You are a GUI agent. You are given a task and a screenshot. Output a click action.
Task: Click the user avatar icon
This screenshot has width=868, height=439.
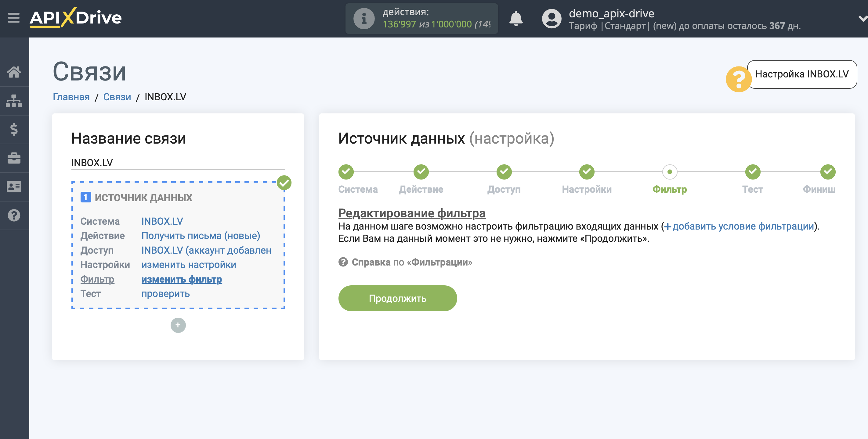pos(551,19)
